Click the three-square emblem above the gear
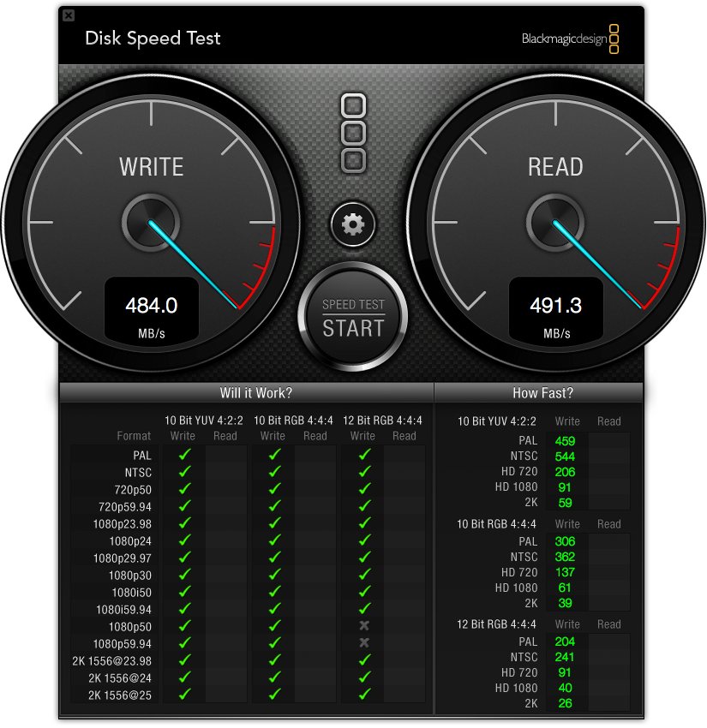707x728 pixels. pos(353,134)
